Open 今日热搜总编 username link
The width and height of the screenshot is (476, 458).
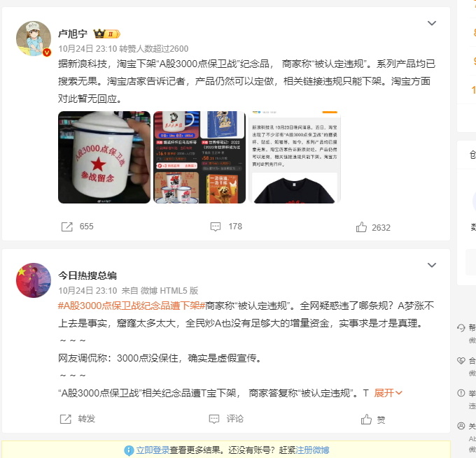coord(87,275)
